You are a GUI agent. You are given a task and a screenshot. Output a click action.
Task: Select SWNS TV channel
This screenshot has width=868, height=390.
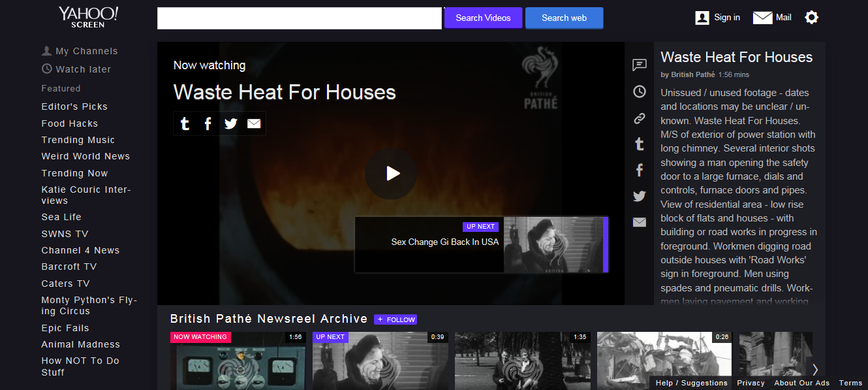click(65, 234)
